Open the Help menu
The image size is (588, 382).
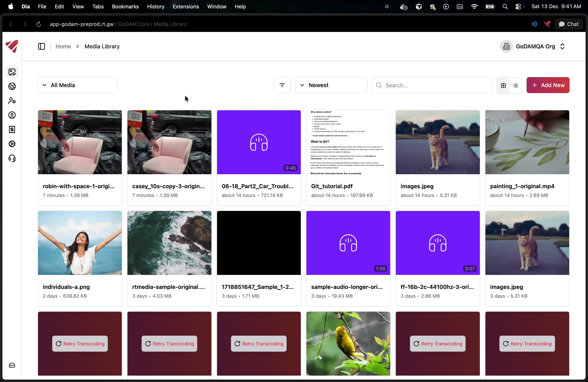240,7
